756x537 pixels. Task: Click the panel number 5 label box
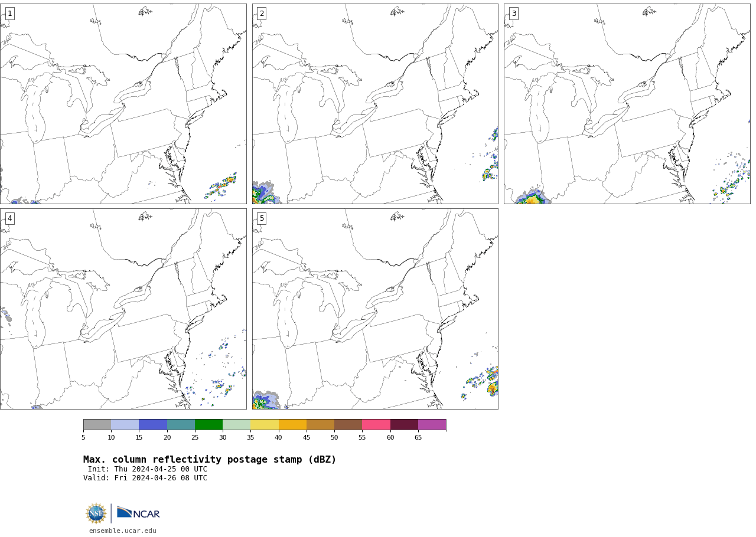[x=262, y=218]
